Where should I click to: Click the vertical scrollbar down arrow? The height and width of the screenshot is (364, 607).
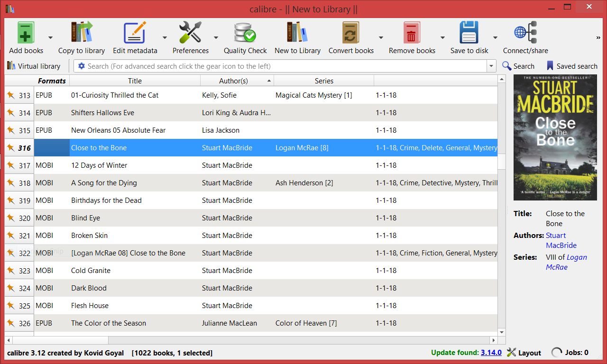(x=502, y=332)
